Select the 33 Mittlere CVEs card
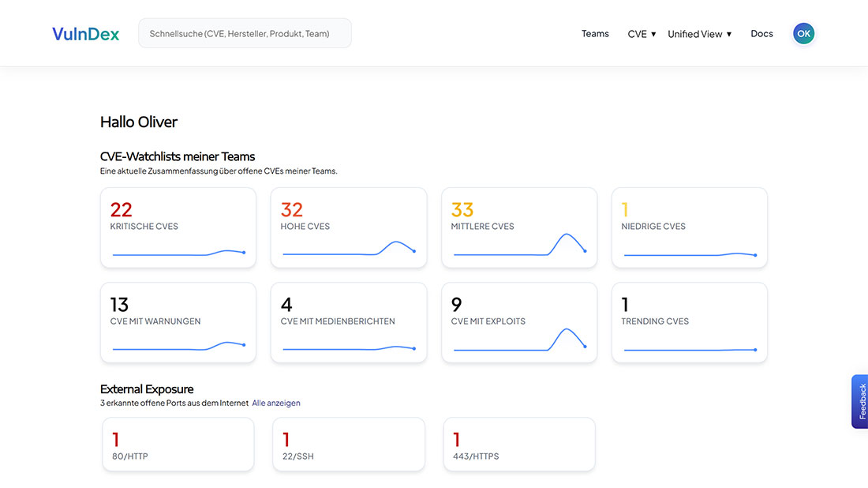This screenshot has height=488, width=868. 518,227
